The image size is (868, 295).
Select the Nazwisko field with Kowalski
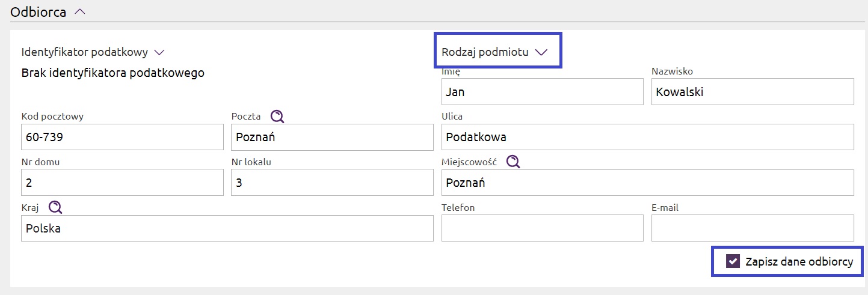point(752,92)
